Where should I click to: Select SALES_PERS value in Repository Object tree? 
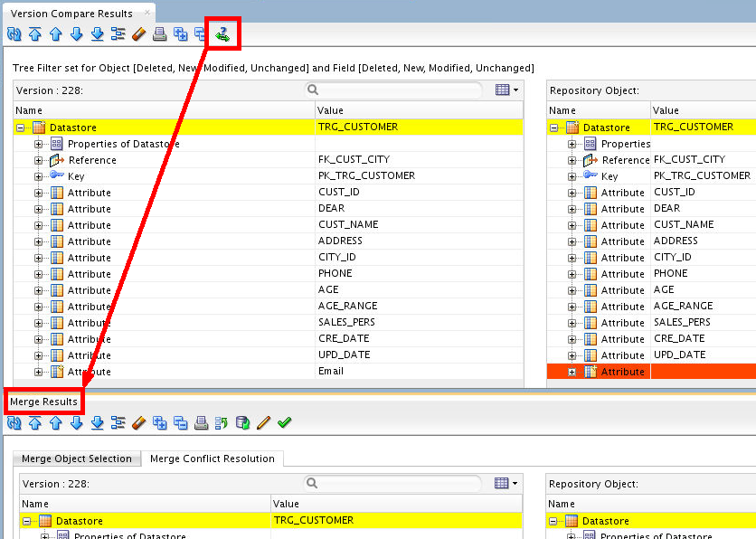point(682,322)
